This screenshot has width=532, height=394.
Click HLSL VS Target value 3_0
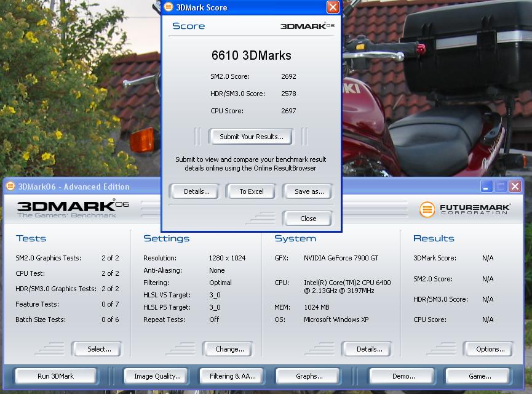click(215, 295)
